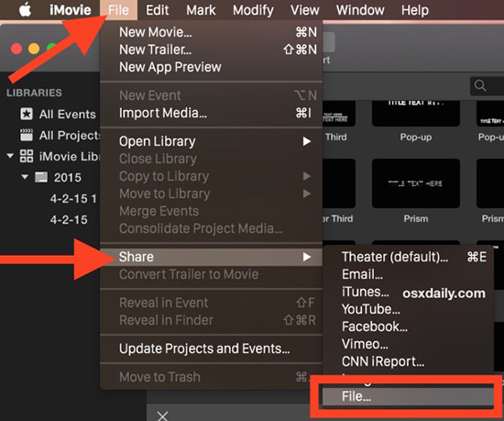
Task: Click the iMovie Library grid icon
Action: 27,156
